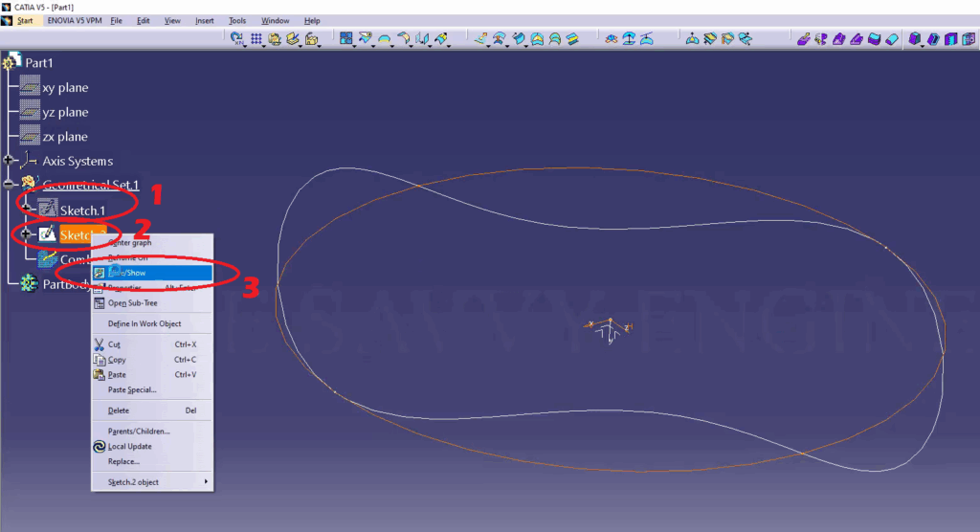Image resolution: width=980 pixels, height=532 pixels.
Task: Click the CATIA Start menu logo icon
Action: (x=7, y=21)
